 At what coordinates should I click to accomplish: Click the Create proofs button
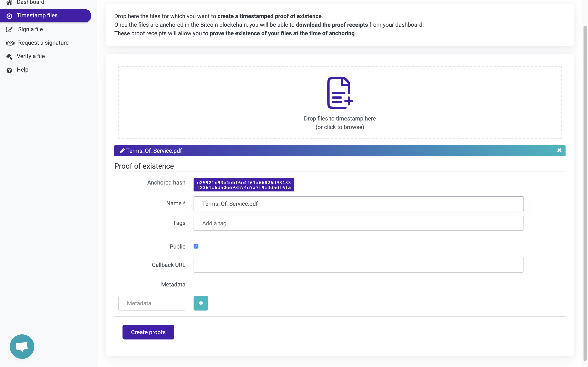[x=148, y=332]
